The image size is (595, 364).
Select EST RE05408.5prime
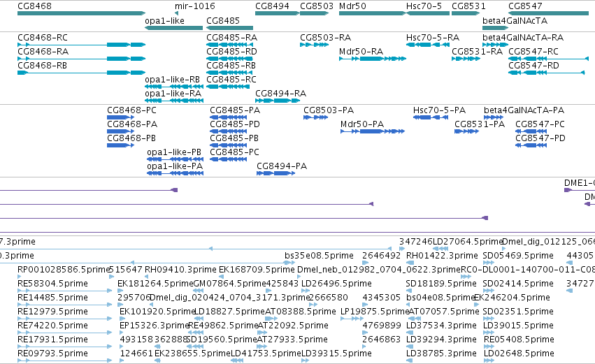click(489, 347)
